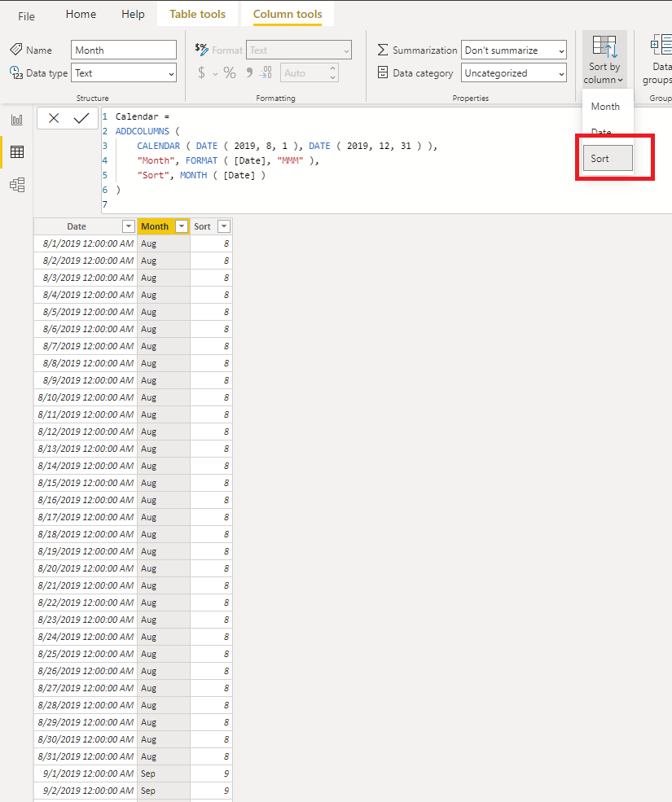Click the decimal places Auto field
This screenshot has width=672, height=802.
coord(304,73)
